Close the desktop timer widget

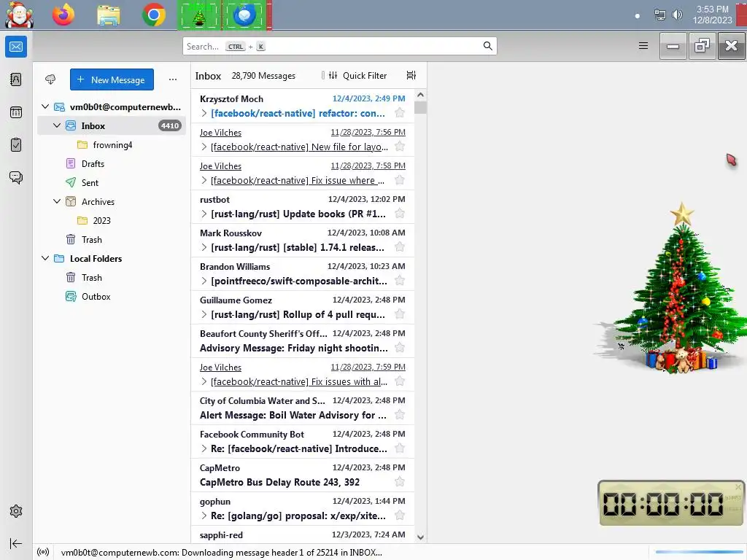coord(738,486)
